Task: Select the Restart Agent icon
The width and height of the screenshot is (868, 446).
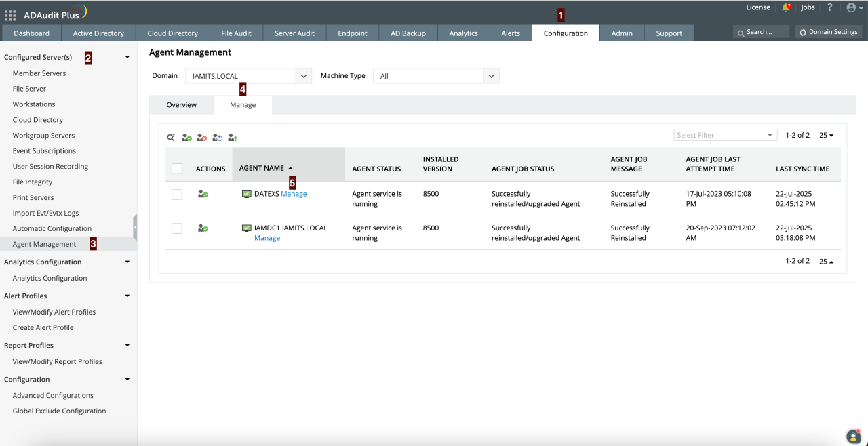Action: point(218,137)
